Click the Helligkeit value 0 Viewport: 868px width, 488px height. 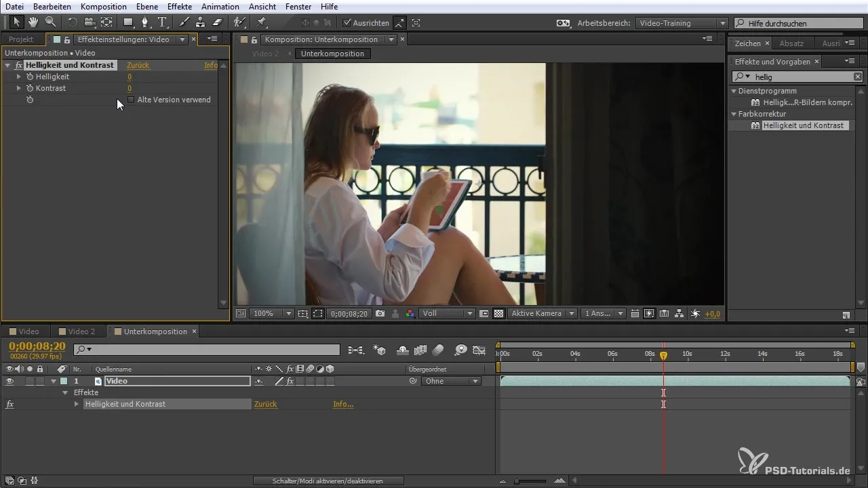129,77
